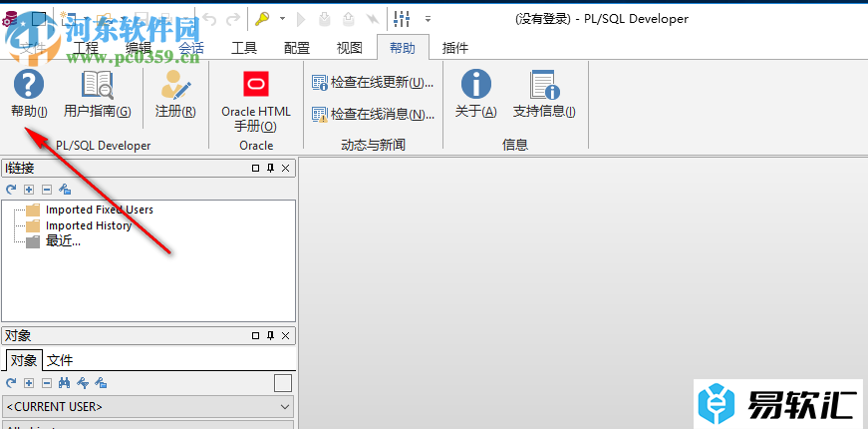Switch to the 视图 ribbon tab
This screenshot has width=868, height=429.
[350, 48]
